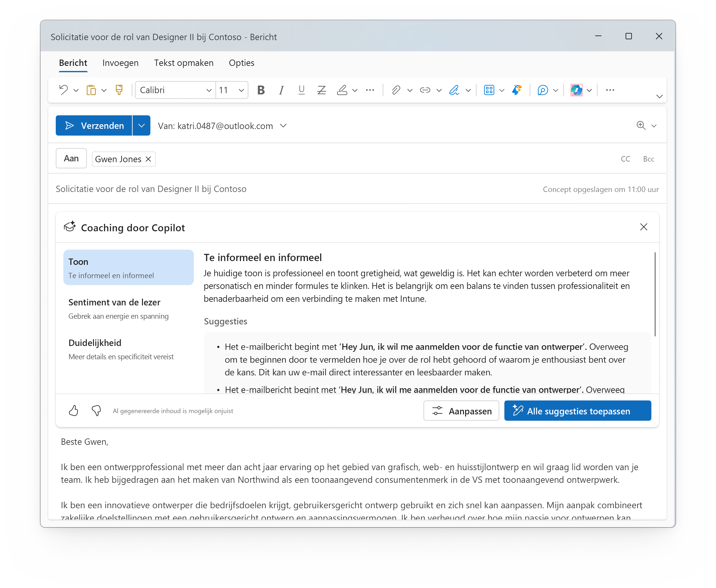The width and height of the screenshot is (716, 588).
Task: Click the Paste clipboard icon
Action: 91,90
